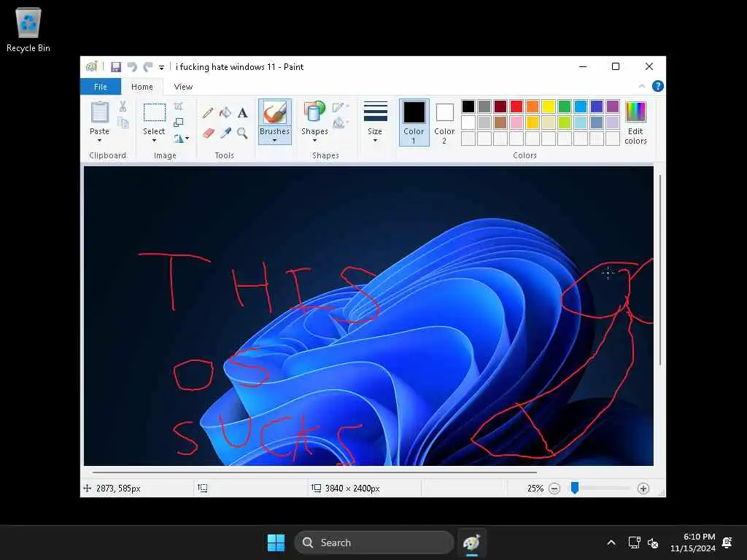Select Color 2 background box
The height and width of the screenshot is (560, 747).
pyautogui.click(x=444, y=122)
